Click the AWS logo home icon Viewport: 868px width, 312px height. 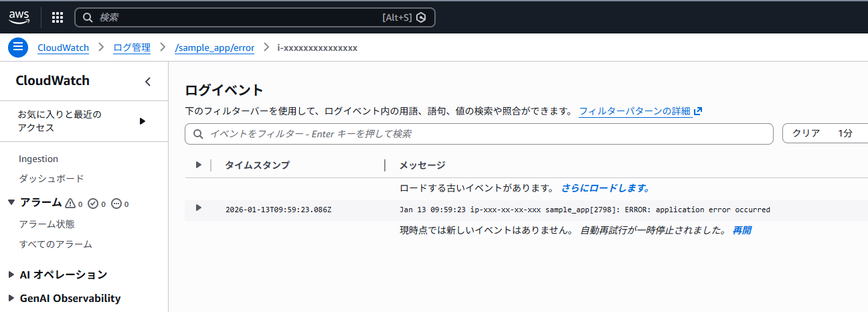pyautogui.click(x=19, y=17)
